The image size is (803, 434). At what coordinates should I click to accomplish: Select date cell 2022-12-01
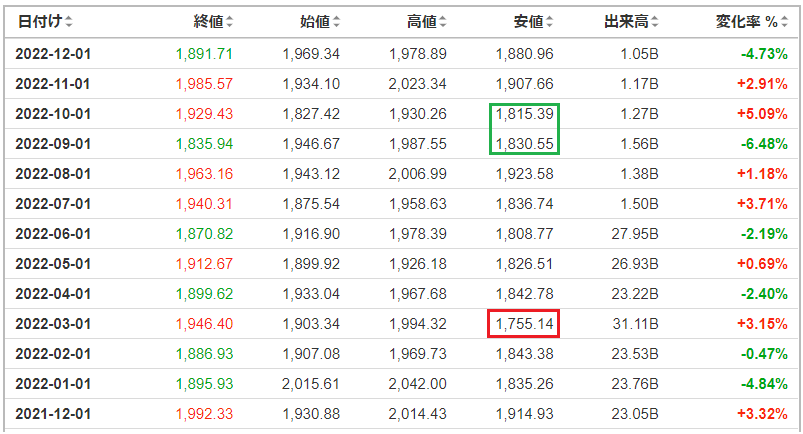pos(53,54)
